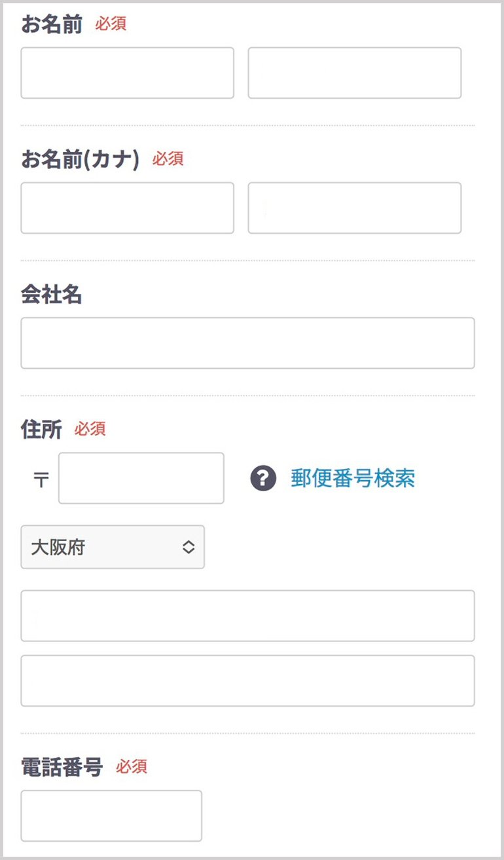Click the question mark help icon

click(263, 479)
